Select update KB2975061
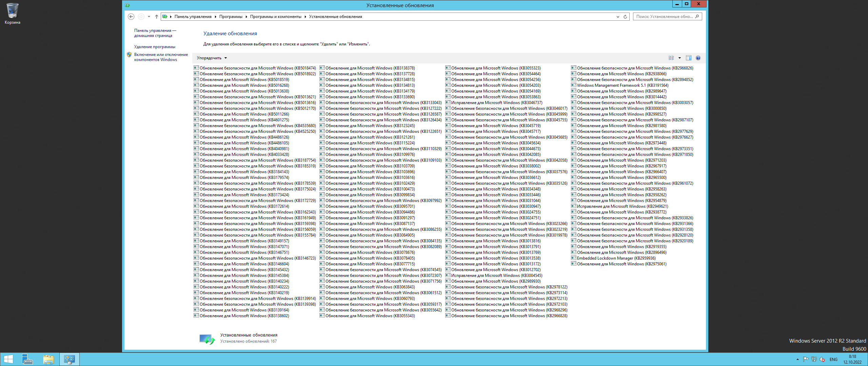The height and width of the screenshot is (366, 868). [x=619, y=264]
